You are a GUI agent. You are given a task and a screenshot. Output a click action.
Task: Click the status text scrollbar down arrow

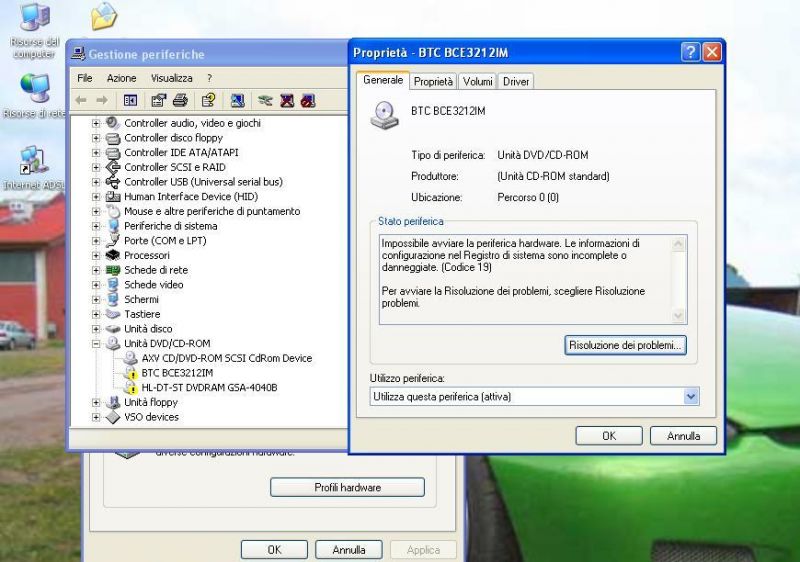click(678, 316)
